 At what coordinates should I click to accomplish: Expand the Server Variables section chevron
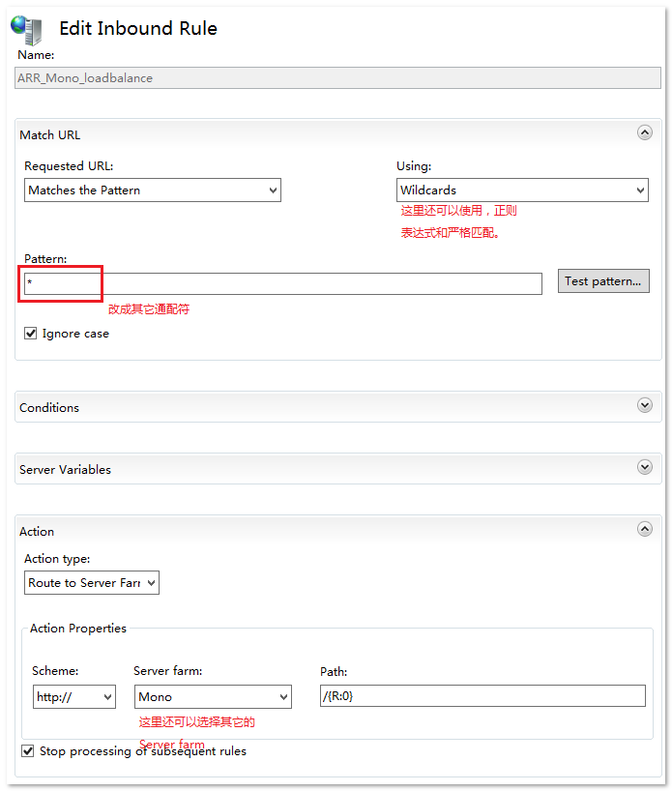tap(645, 468)
